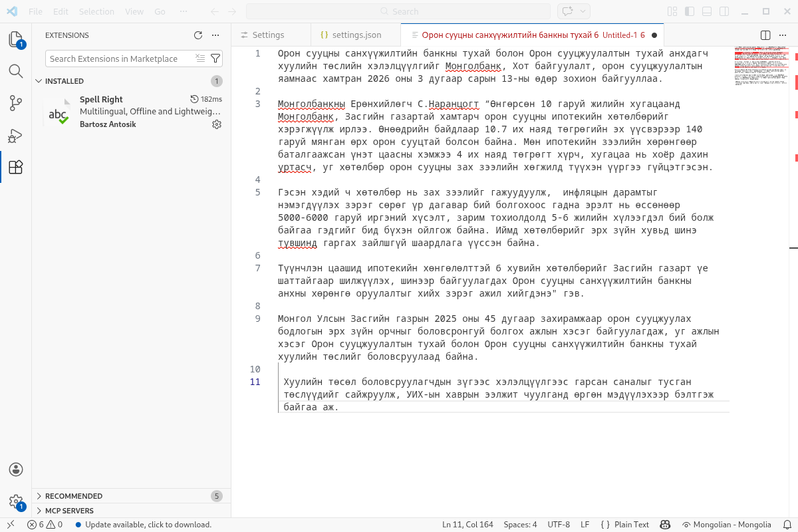Open the Search view in the activity bar
Image resolution: width=798 pixels, height=532 pixels.
[16, 70]
